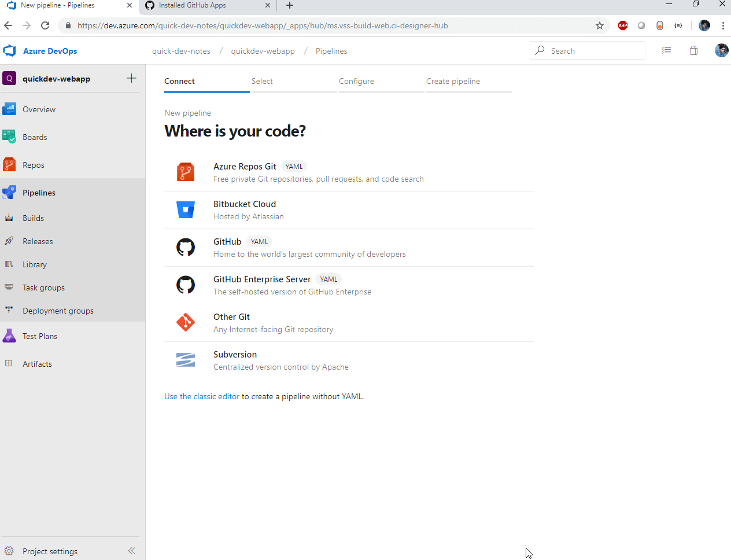Choose Subversion source title
731x560 pixels.
click(235, 354)
